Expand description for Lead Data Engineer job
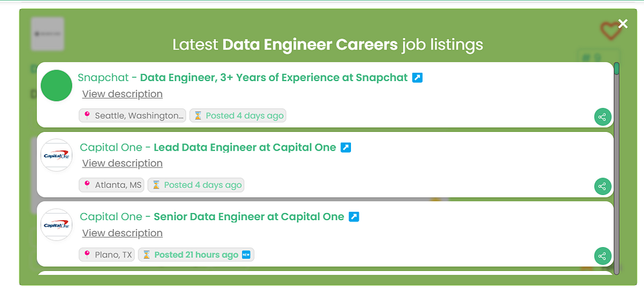 122,163
